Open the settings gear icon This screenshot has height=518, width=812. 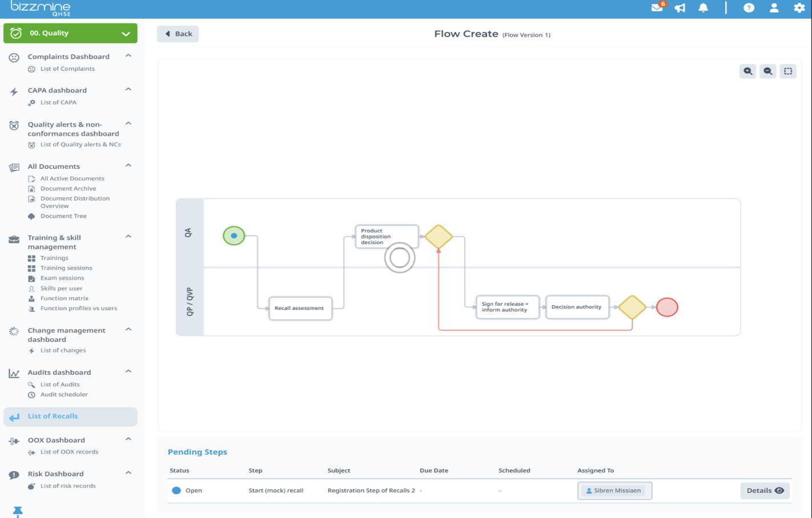(799, 8)
